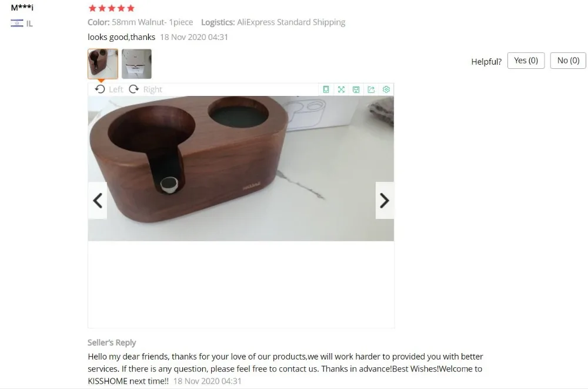Go to the previous review photo
Viewport: 588px width, 389px height.
(98, 200)
